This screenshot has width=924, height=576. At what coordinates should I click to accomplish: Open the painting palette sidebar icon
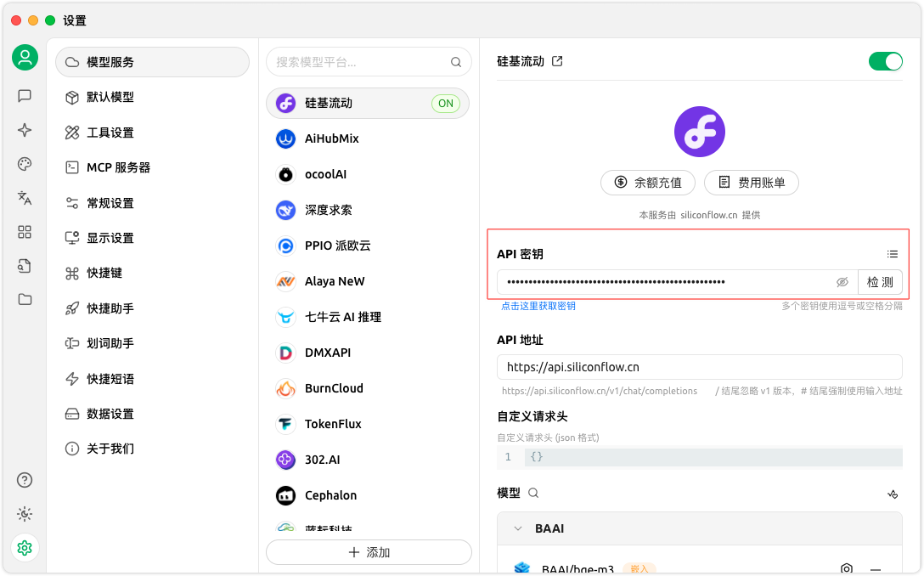25,164
